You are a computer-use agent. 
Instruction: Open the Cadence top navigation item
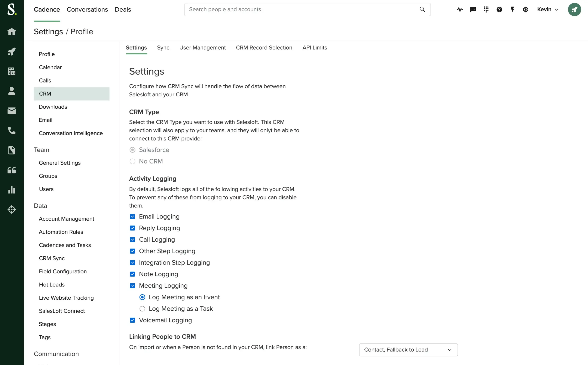(47, 9)
